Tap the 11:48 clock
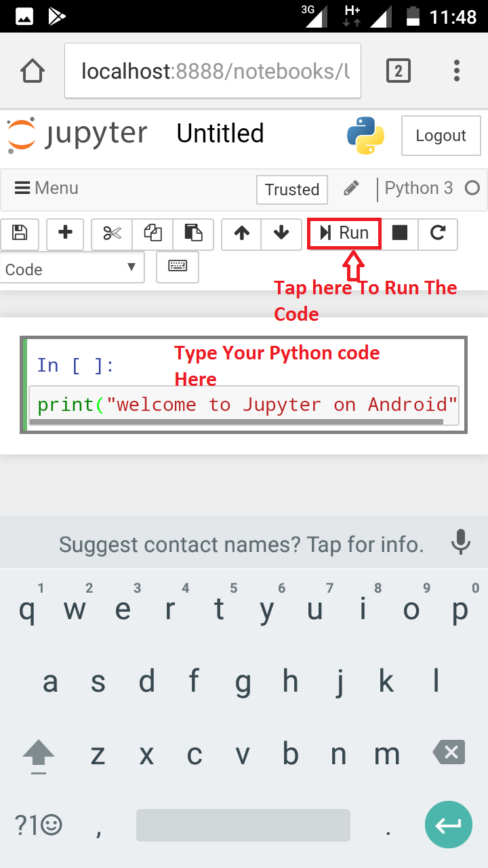Viewport: 488px width, 868px height. tap(453, 16)
